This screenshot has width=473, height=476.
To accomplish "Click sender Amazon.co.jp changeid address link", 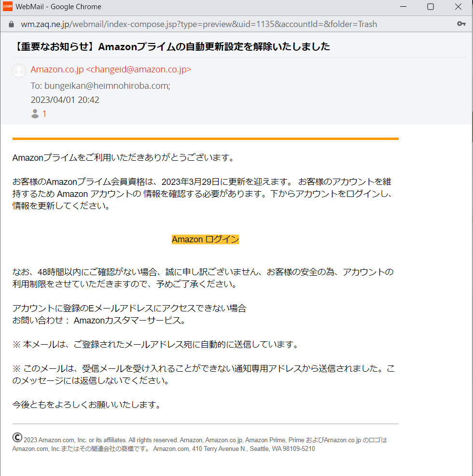I will [111, 70].
